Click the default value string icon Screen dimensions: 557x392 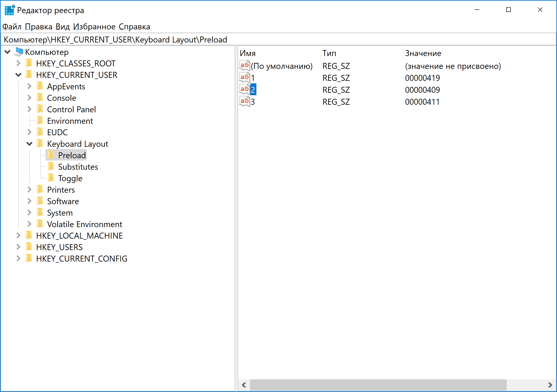click(x=244, y=66)
